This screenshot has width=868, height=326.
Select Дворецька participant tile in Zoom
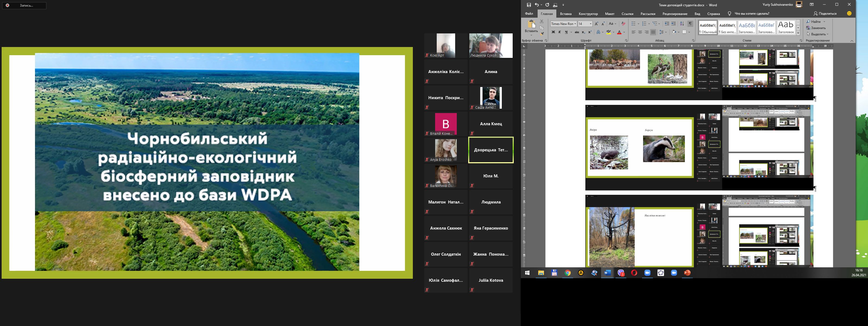tap(491, 150)
